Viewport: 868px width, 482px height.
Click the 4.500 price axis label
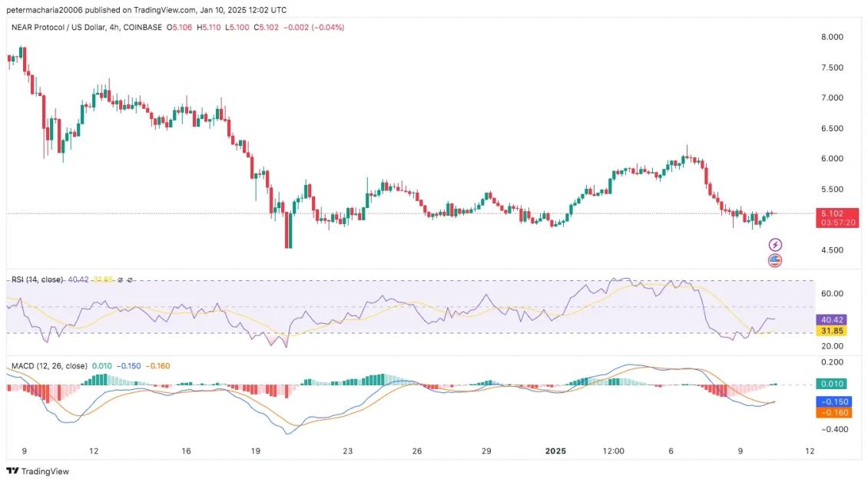[x=832, y=250]
